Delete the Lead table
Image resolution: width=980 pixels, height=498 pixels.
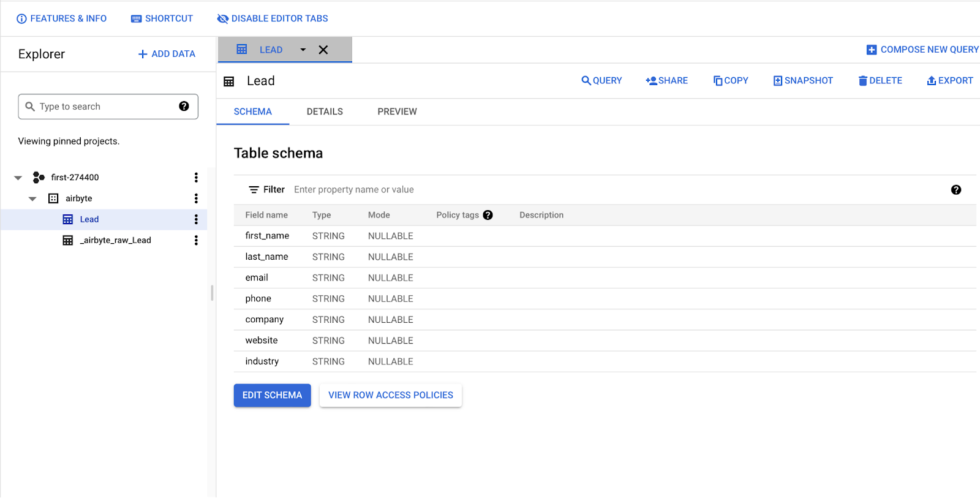pyautogui.click(x=880, y=81)
